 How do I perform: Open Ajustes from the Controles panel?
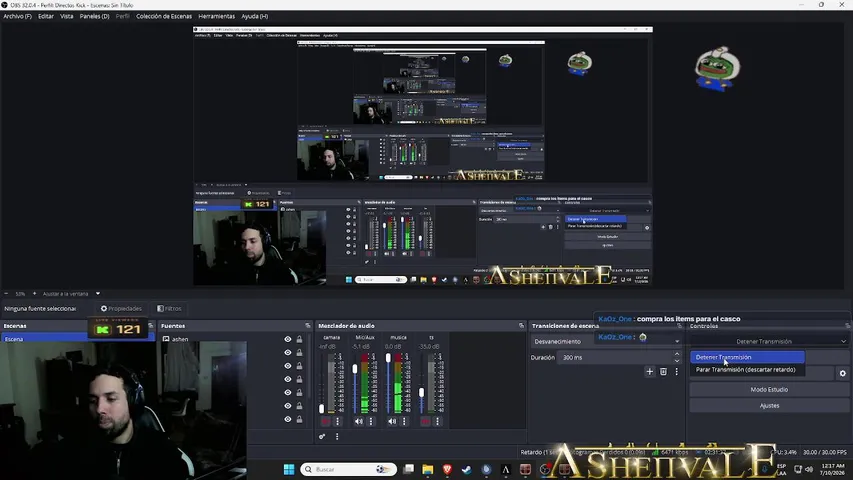769,405
